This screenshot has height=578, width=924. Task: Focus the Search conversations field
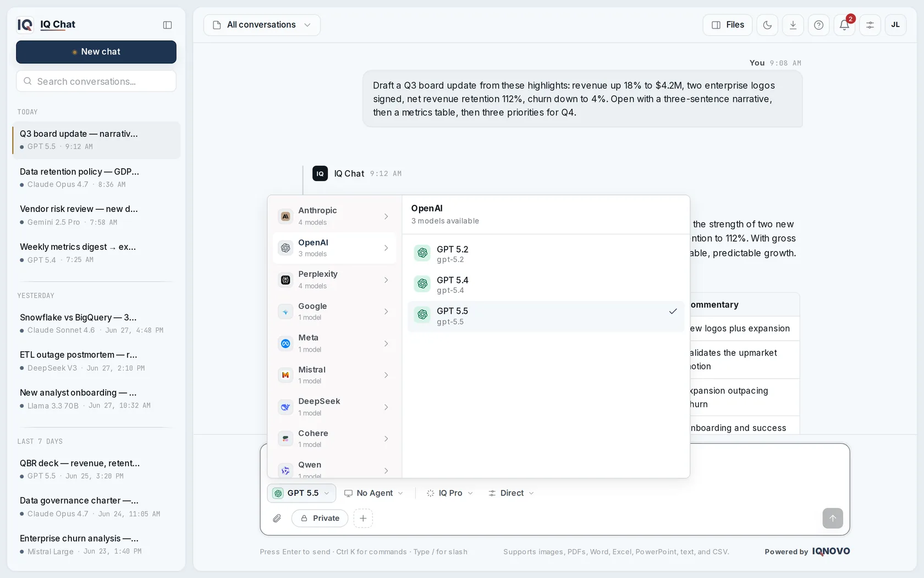point(96,81)
